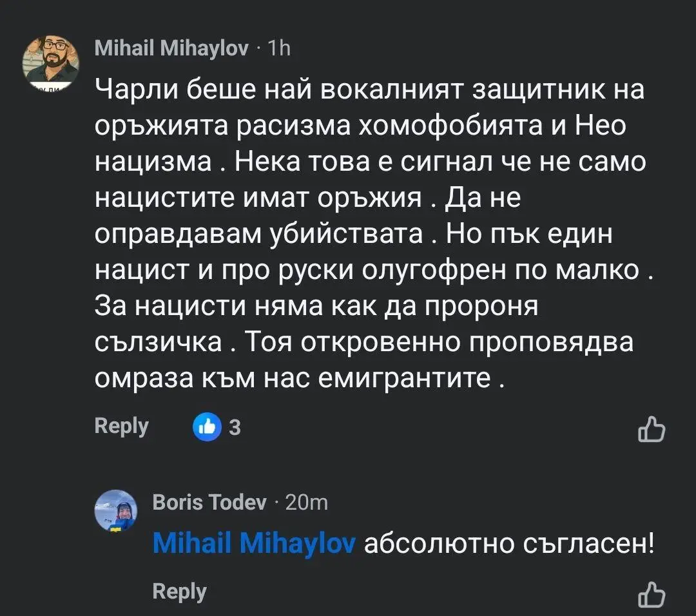Like Mihail Mihaylov's comment with thumbs-up

(x=651, y=430)
